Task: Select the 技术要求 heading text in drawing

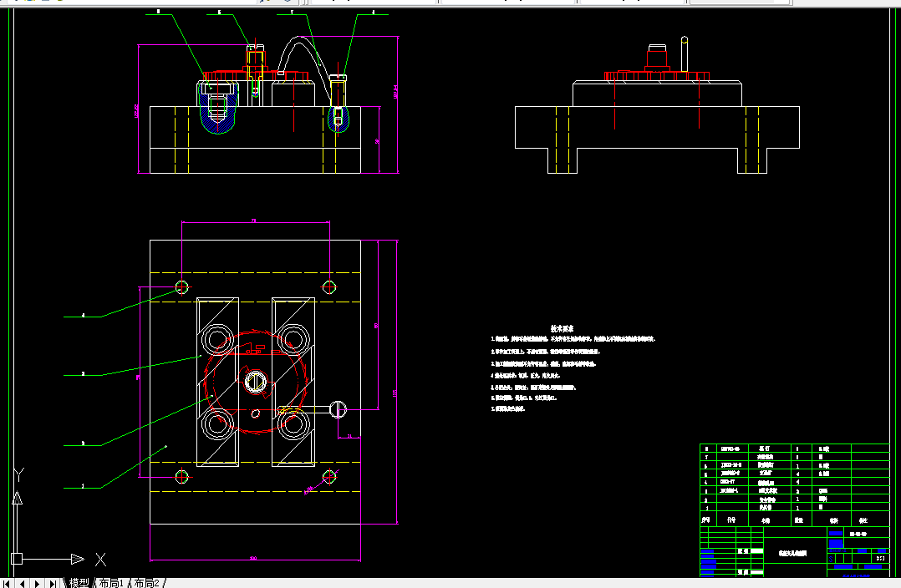Action: (562, 328)
